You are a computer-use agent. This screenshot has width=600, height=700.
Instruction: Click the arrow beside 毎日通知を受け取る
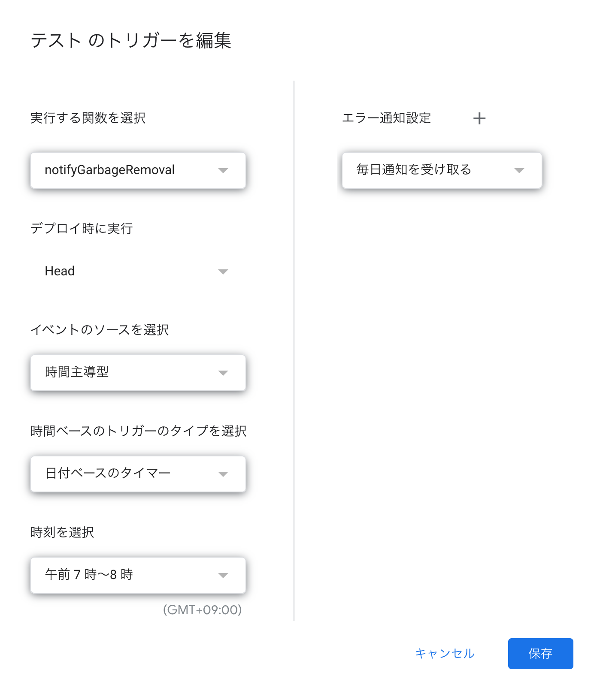tap(519, 170)
